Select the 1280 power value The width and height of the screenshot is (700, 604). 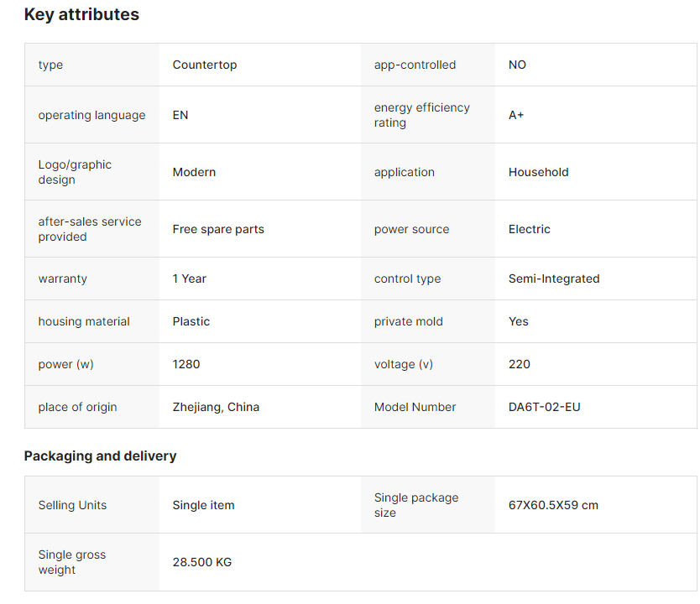tap(186, 364)
